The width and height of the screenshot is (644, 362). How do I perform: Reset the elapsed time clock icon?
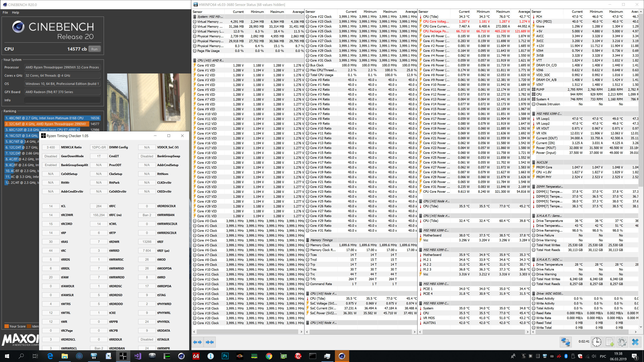point(597,342)
